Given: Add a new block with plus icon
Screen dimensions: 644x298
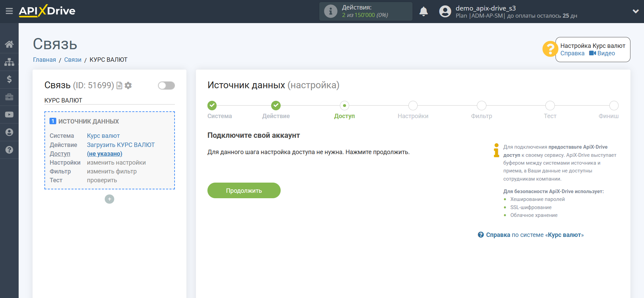Looking at the screenshot, I should pyautogui.click(x=109, y=199).
